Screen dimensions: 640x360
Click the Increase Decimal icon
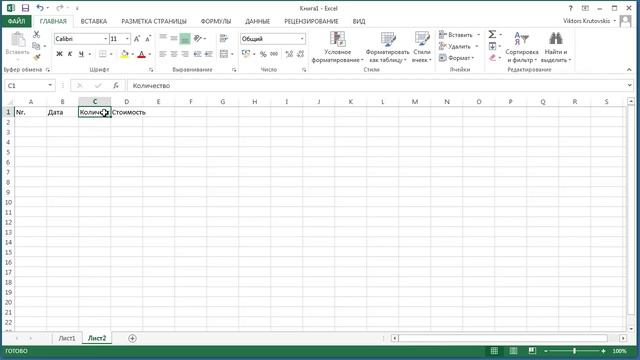(x=289, y=54)
